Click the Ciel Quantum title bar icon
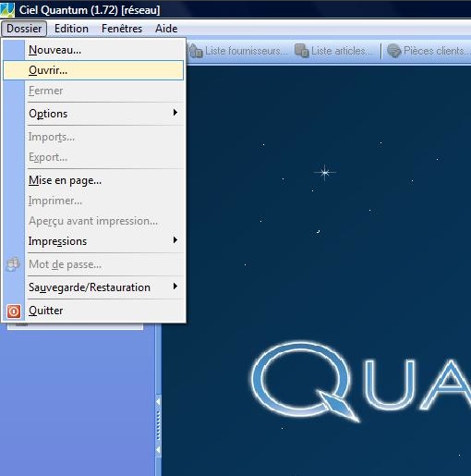Image resolution: width=471 pixels, height=476 pixels. 7,10
